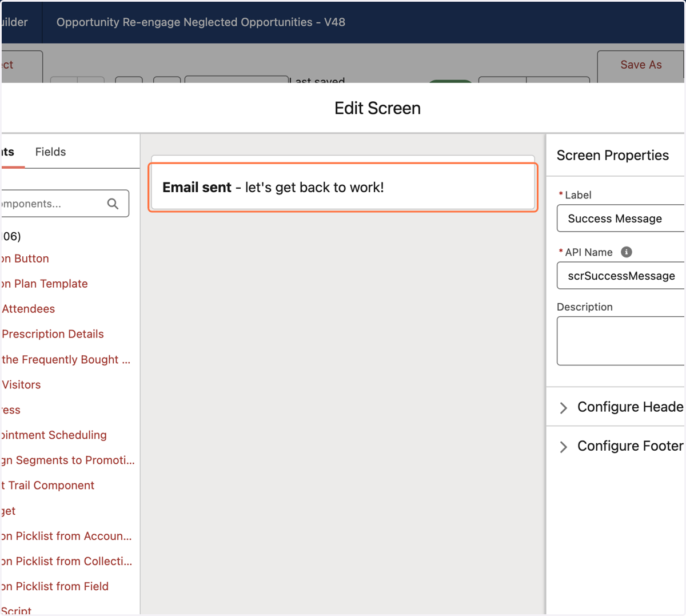The image size is (686, 616).
Task: Click the API Name field scrSuccessMessage
Action: (x=620, y=276)
